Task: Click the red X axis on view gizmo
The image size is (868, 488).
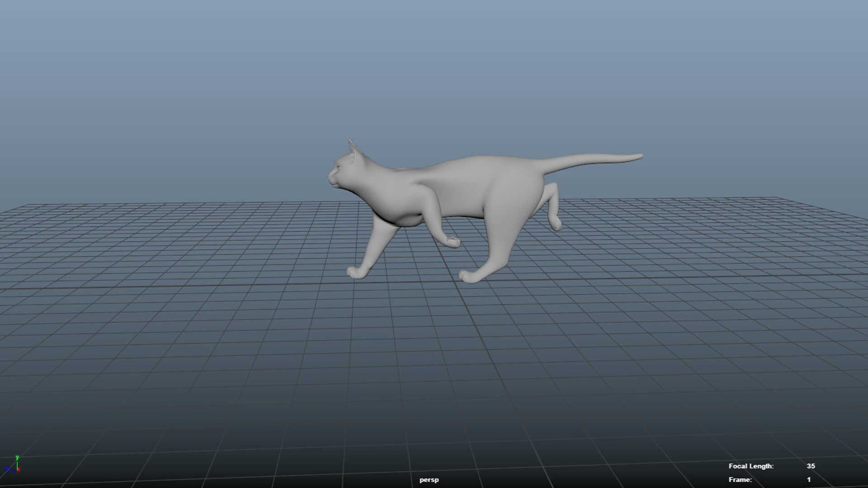Action: 19,469
